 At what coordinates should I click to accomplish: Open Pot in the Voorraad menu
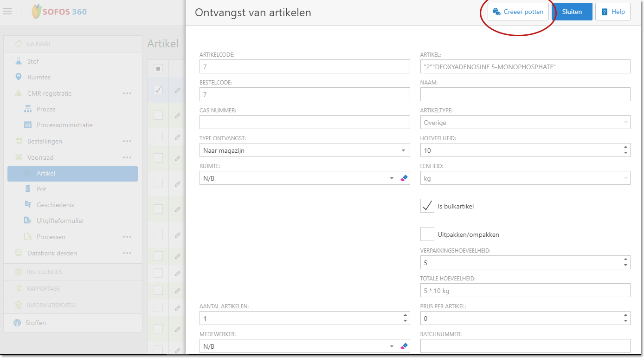coord(41,189)
